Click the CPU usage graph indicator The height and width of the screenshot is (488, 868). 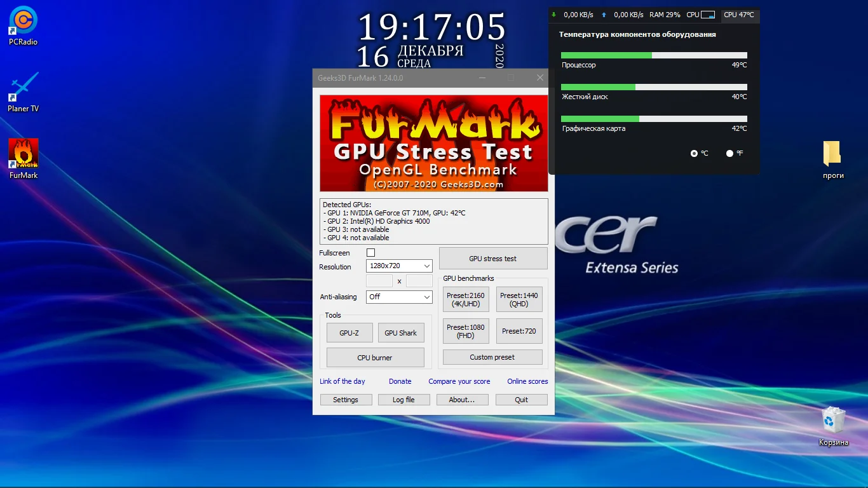click(708, 15)
